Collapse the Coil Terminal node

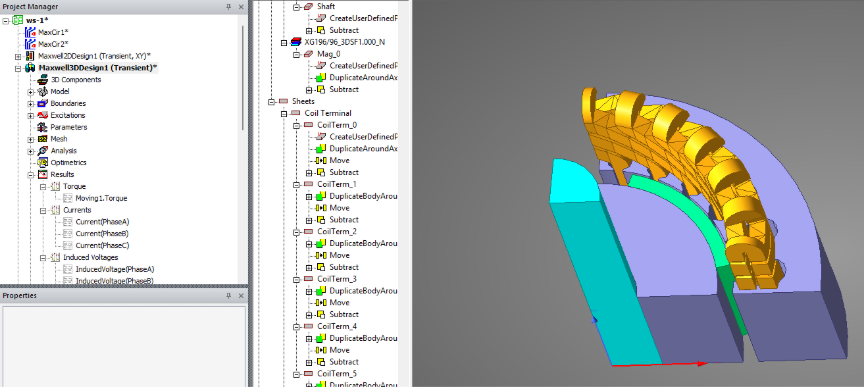coord(284,114)
